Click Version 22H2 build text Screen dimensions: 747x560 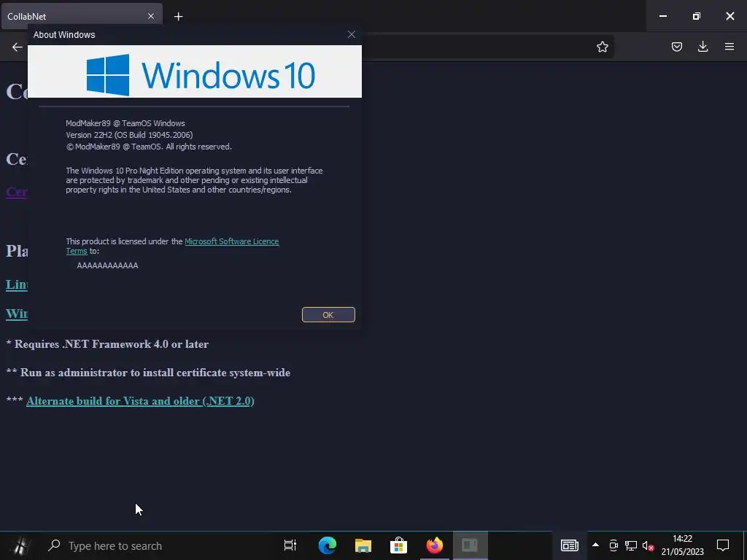[129, 135]
